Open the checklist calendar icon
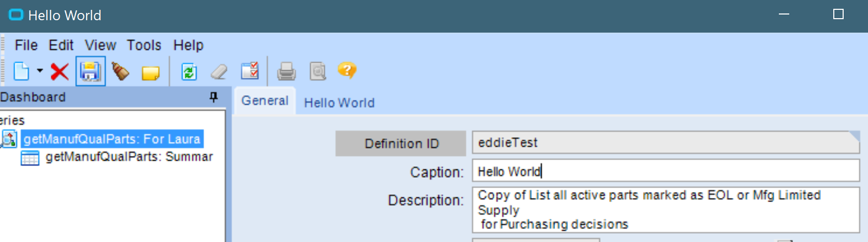This screenshot has width=868, height=242. [x=250, y=70]
